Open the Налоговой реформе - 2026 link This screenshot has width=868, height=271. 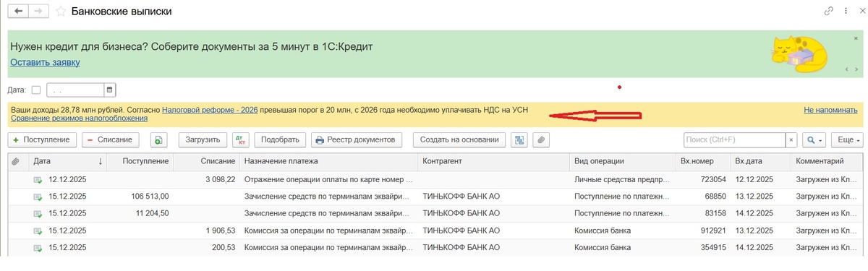click(210, 110)
